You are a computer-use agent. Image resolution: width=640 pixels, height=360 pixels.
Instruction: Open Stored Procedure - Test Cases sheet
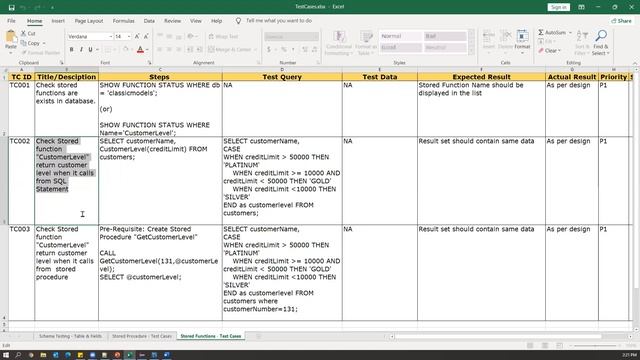(x=142, y=336)
